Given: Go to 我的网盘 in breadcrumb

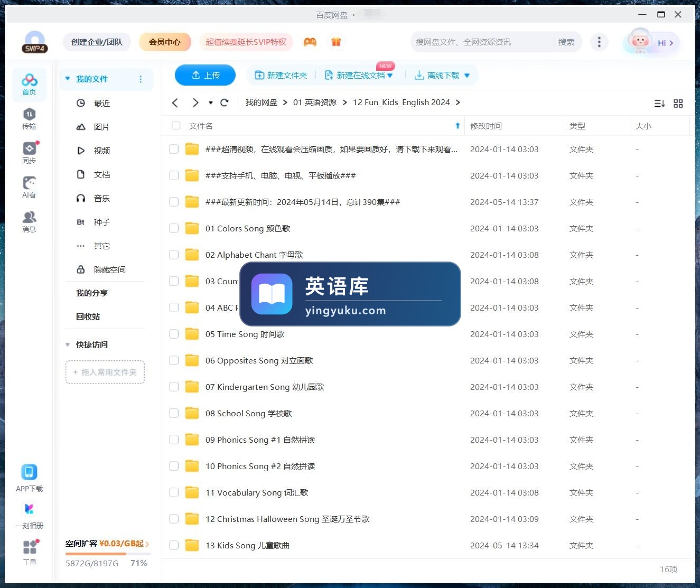Looking at the screenshot, I should [x=262, y=102].
